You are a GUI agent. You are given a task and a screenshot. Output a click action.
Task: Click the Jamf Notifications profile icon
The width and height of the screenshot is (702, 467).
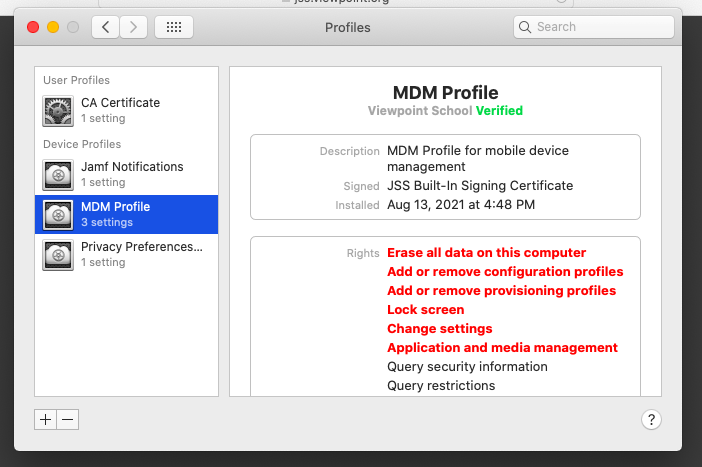pos(57,175)
